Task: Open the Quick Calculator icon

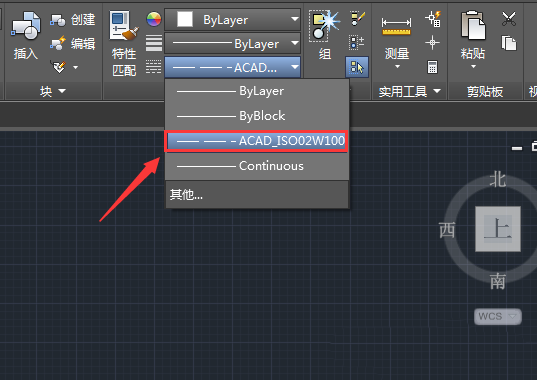Action: (x=432, y=67)
